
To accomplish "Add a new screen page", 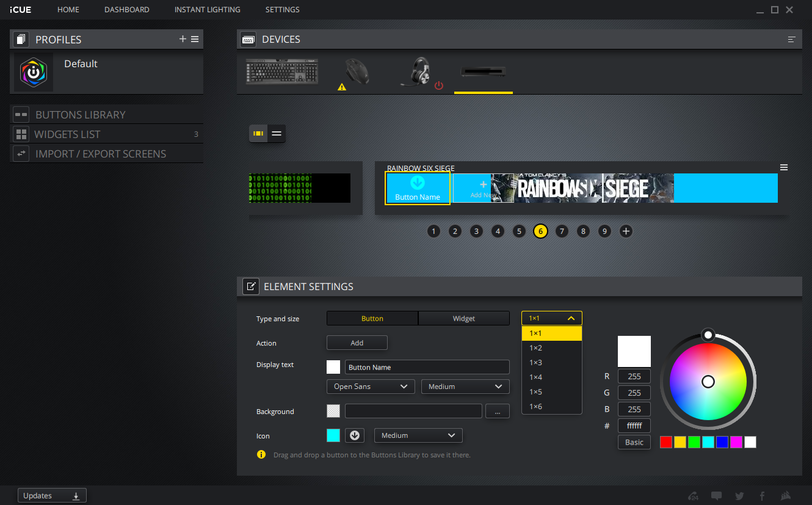I will 626,231.
